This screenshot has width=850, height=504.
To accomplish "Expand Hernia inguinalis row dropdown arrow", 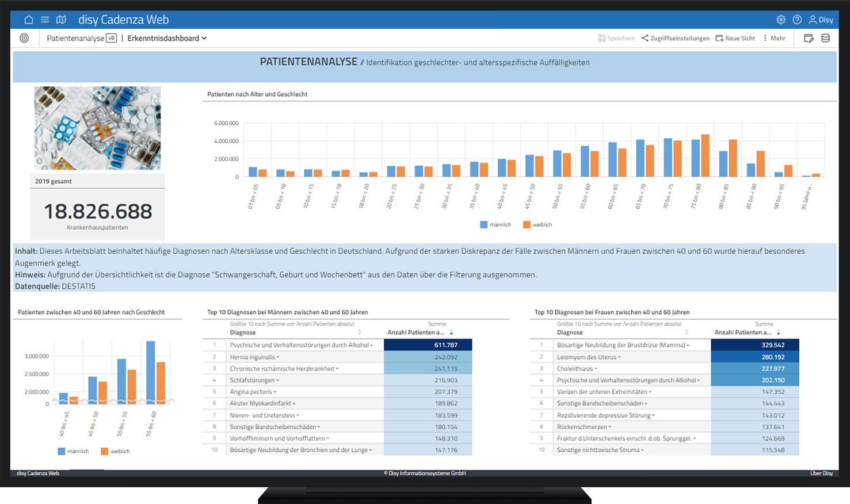I will 278,357.
